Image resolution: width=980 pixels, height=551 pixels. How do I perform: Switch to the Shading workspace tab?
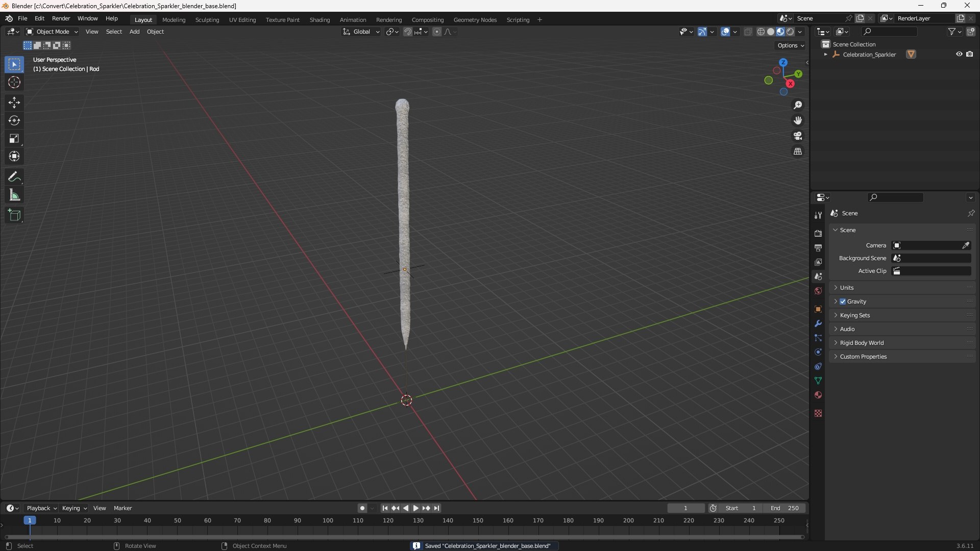320,20
